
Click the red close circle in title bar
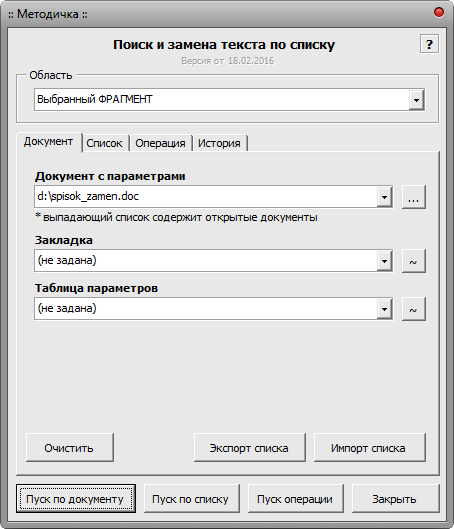[439, 12]
